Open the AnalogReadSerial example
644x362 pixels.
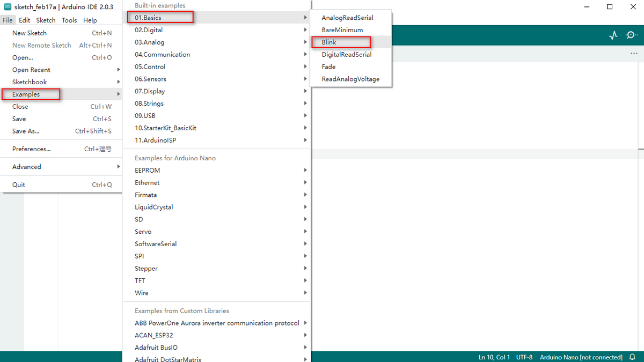(x=352, y=18)
